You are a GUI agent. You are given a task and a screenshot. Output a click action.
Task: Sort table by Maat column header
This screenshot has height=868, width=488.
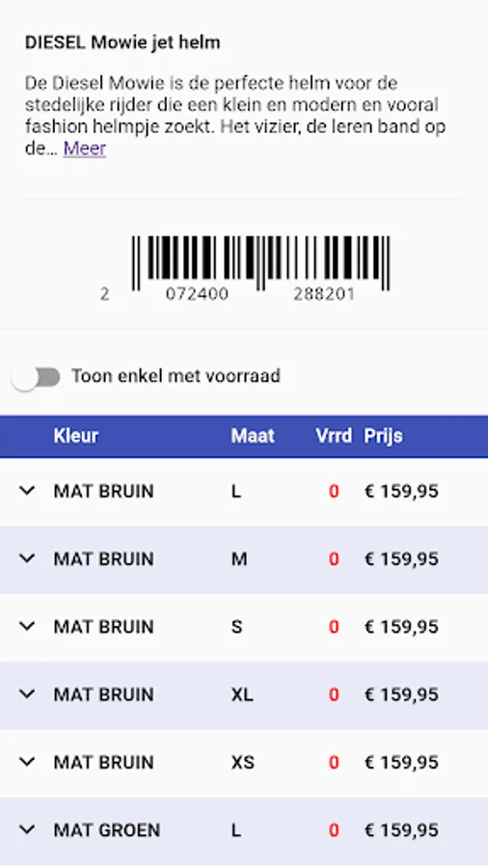(x=253, y=436)
